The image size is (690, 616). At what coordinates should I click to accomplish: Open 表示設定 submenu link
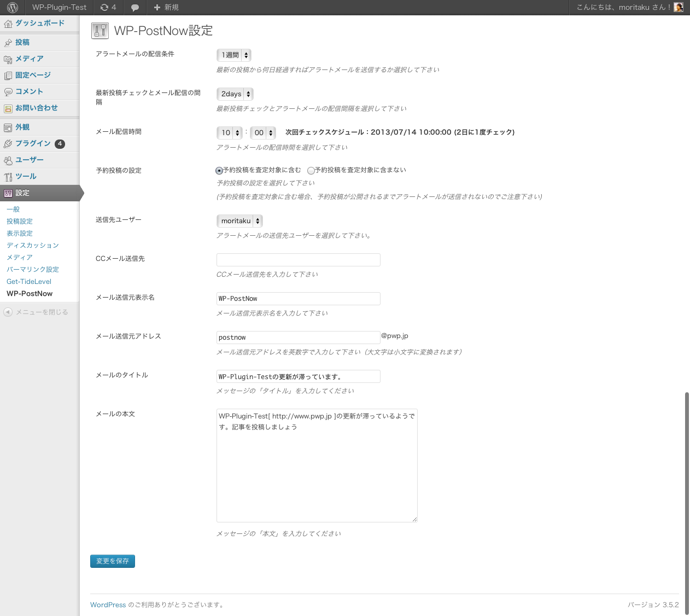[20, 233]
